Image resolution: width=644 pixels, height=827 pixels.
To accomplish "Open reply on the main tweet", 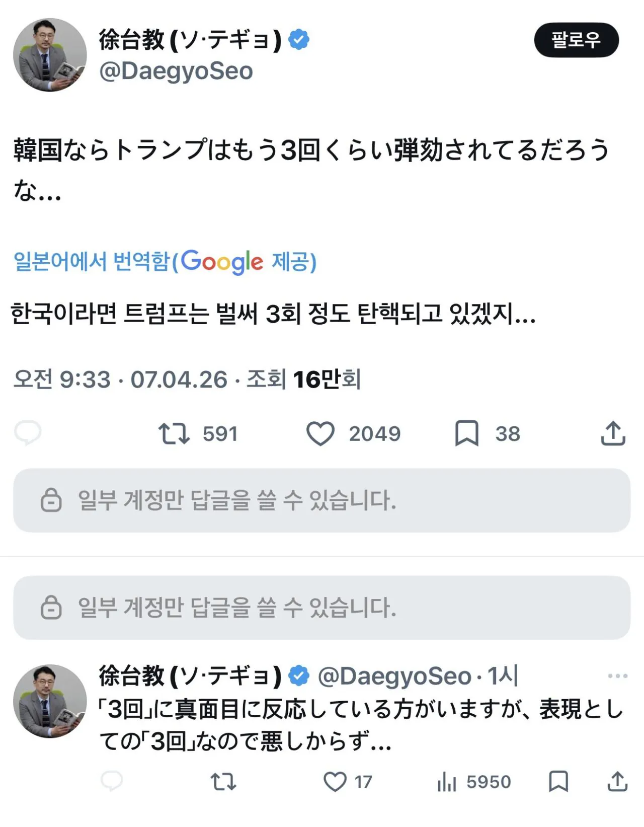I will point(28,433).
